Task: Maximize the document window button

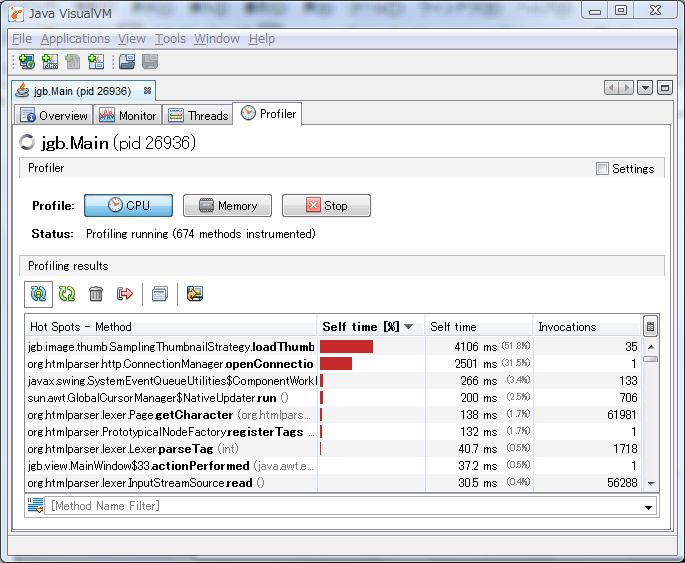Action: coord(665,88)
